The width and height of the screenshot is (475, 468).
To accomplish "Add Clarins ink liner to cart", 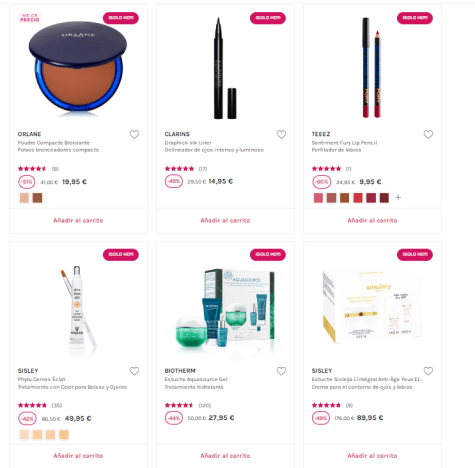I will point(225,220).
